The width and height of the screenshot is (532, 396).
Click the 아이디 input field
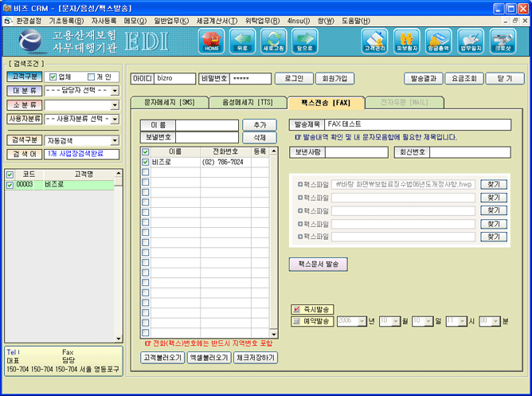click(174, 78)
